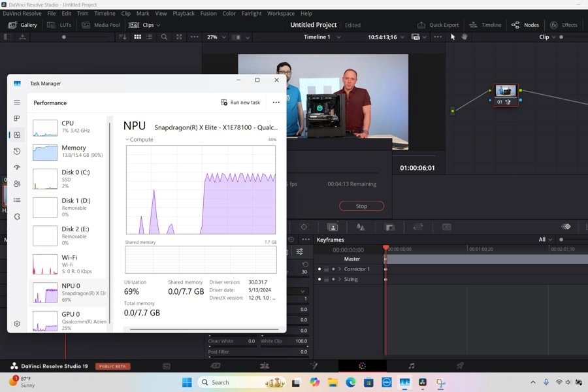Click the Keyframes playhead marker
The height and width of the screenshot is (392, 588).
pos(385,248)
